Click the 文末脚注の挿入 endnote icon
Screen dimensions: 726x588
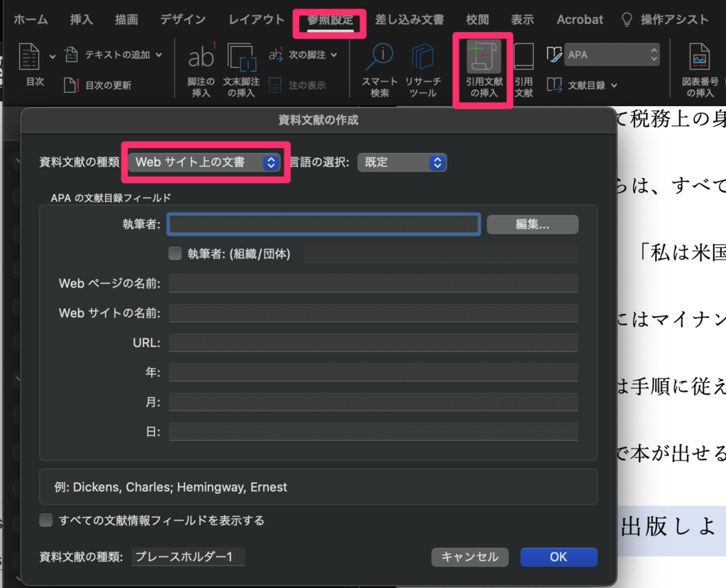click(242, 58)
